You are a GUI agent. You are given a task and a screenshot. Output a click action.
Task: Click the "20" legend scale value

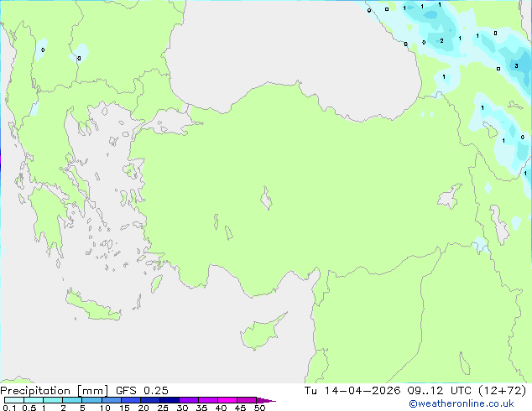point(143,408)
